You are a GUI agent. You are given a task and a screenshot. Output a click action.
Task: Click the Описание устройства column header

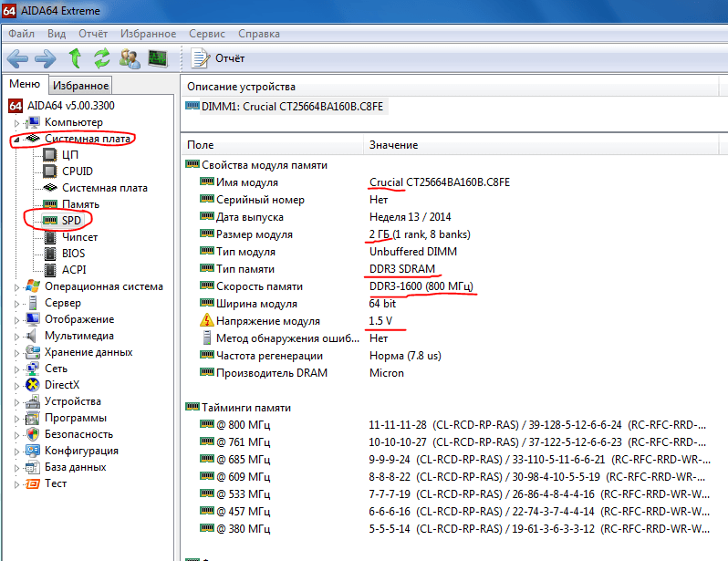coord(450,87)
